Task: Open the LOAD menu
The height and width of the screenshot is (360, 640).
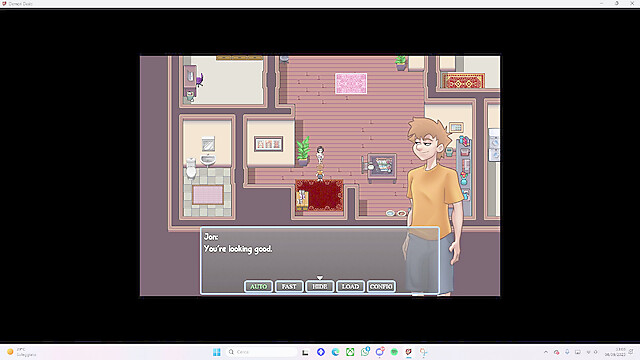Action: [350, 287]
